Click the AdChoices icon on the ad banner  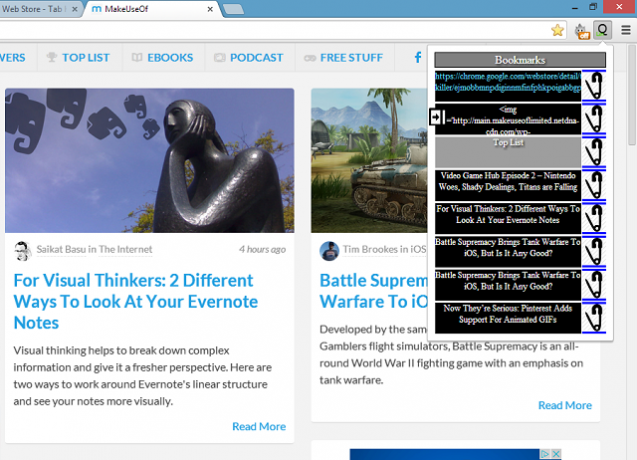coord(545,453)
